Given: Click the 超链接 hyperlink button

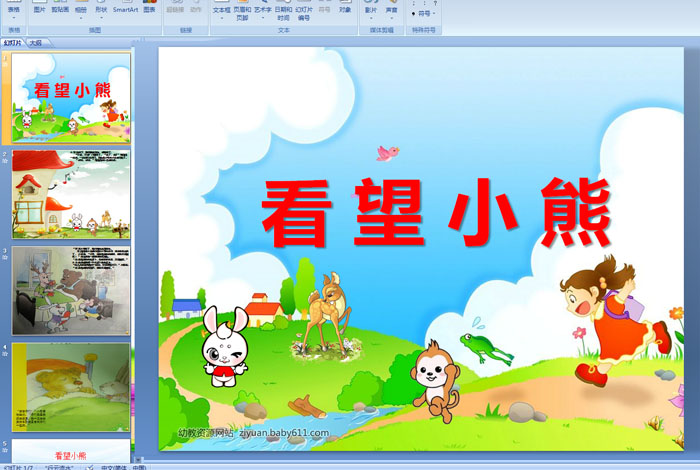Looking at the screenshot, I should [175, 7].
